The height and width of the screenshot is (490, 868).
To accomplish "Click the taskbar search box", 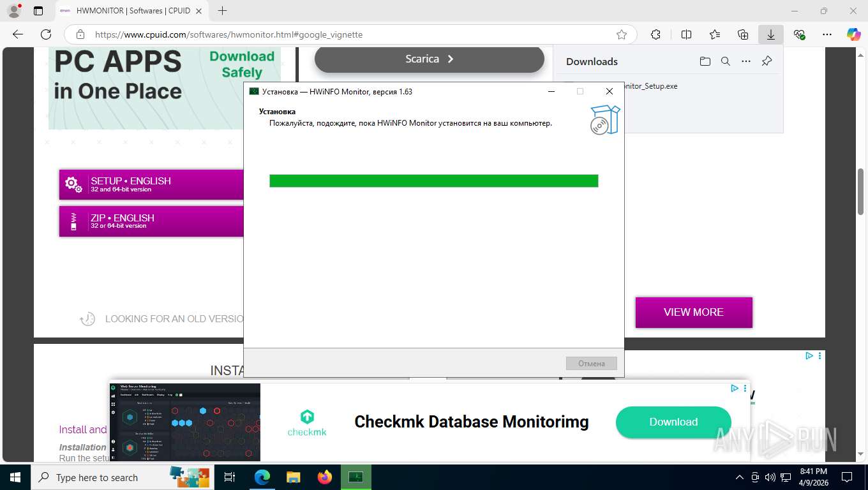I will (123, 477).
